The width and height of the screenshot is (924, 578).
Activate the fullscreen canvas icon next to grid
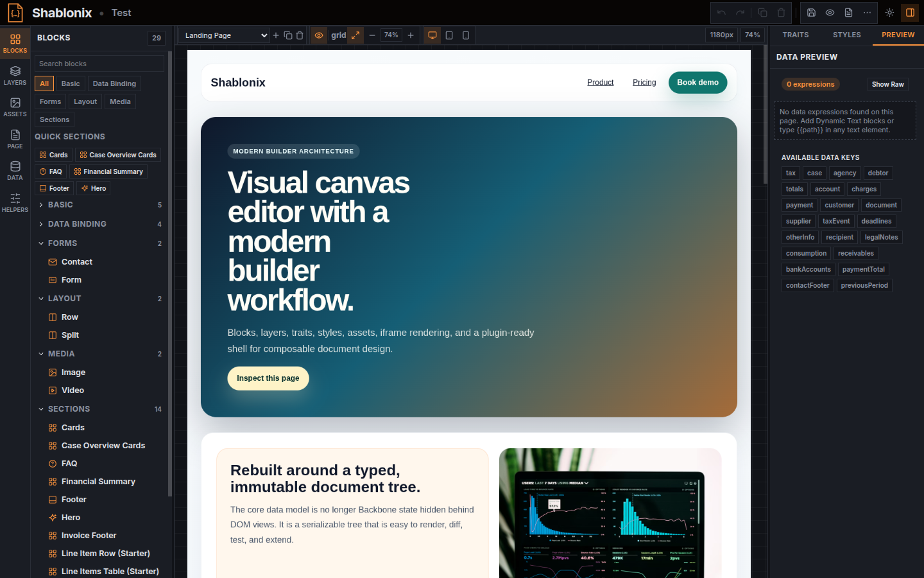pos(357,35)
